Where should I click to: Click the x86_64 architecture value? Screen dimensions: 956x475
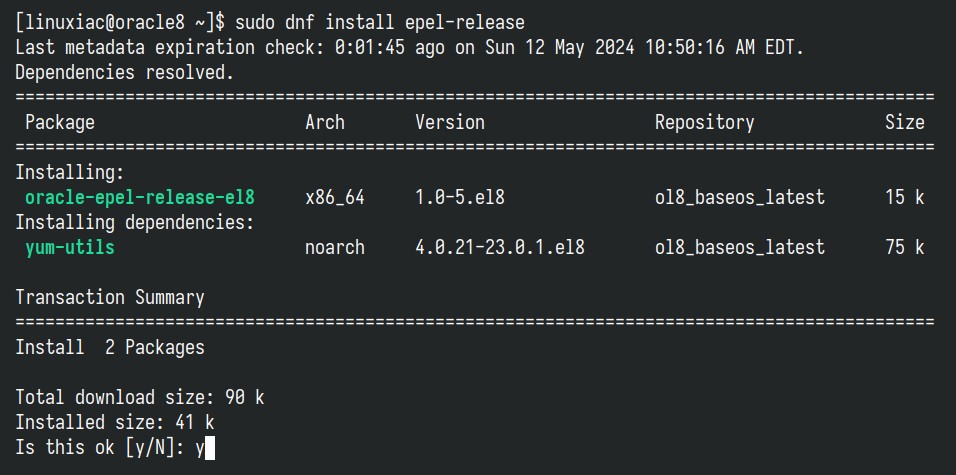click(x=335, y=198)
